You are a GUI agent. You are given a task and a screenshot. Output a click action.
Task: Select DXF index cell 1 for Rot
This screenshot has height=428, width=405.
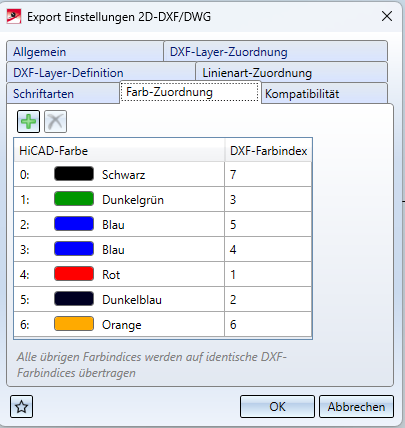coord(268,274)
